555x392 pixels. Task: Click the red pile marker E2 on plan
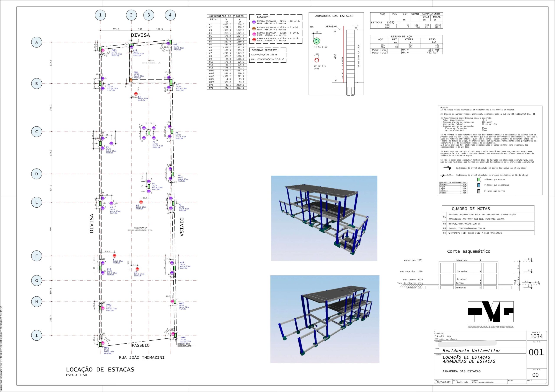tap(137, 269)
